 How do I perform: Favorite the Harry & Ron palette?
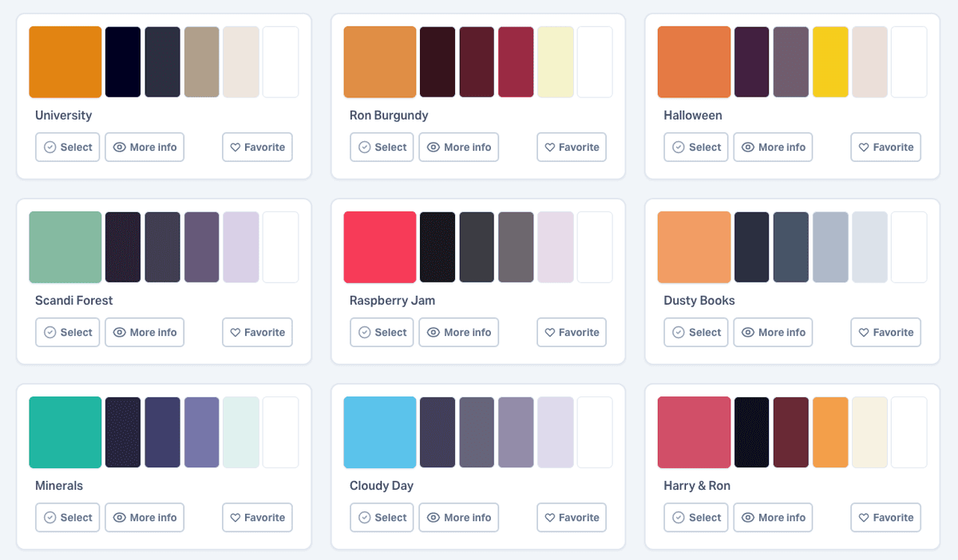(885, 518)
